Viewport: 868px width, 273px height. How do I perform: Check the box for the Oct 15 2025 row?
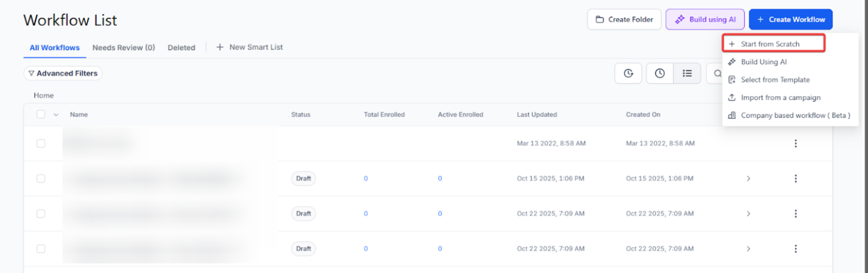(41, 178)
